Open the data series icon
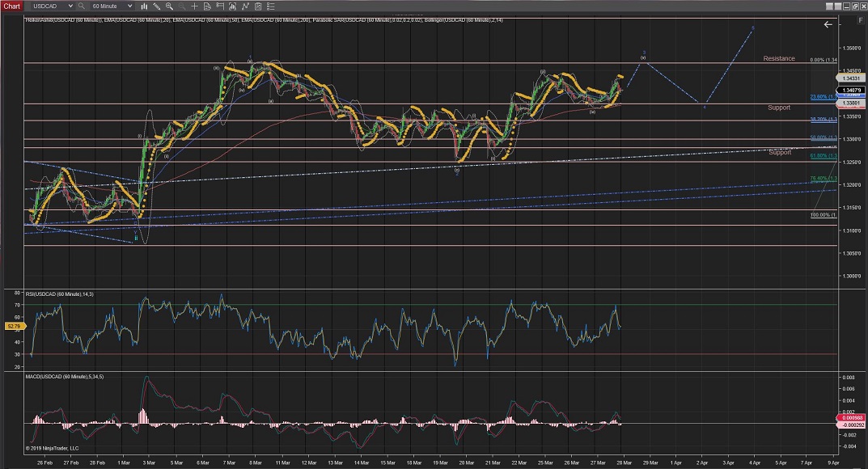868x469 pixels. coord(207,6)
